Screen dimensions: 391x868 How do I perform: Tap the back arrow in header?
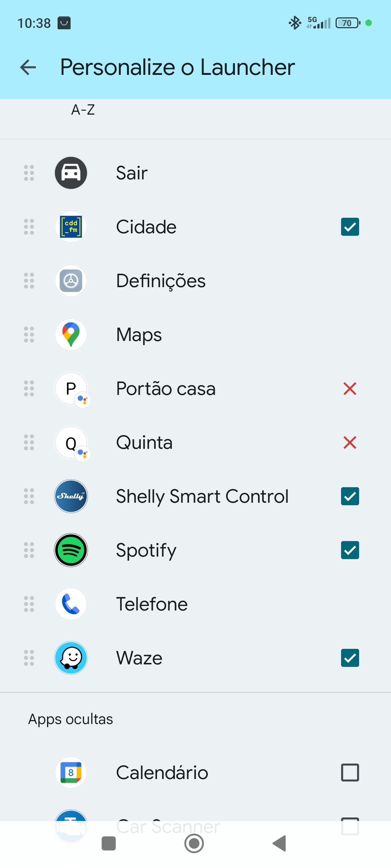point(28,67)
